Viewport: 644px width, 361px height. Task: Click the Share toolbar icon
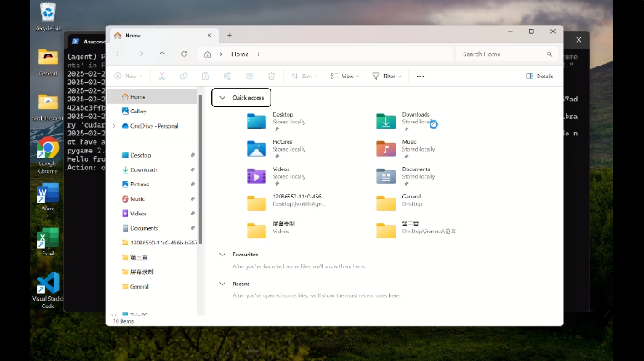pos(249,76)
